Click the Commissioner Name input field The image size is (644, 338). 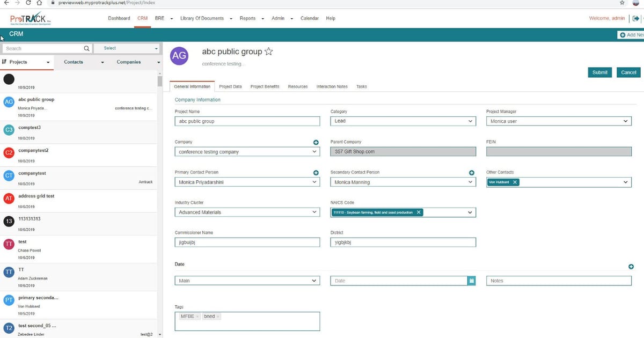click(x=247, y=243)
